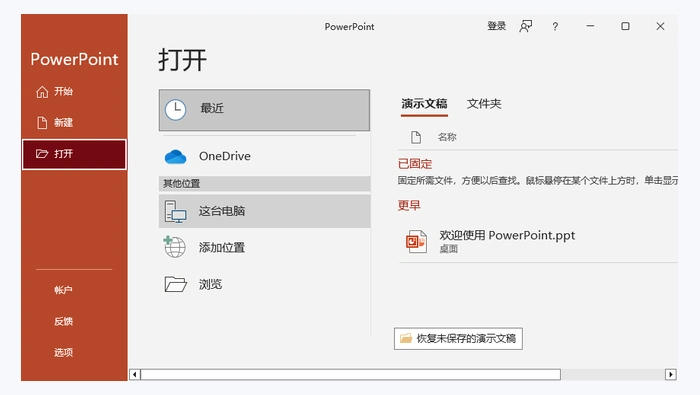Screen dimensions: 700x395
Task: Click the blue OneDrive cloud icon
Action: click(175, 157)
